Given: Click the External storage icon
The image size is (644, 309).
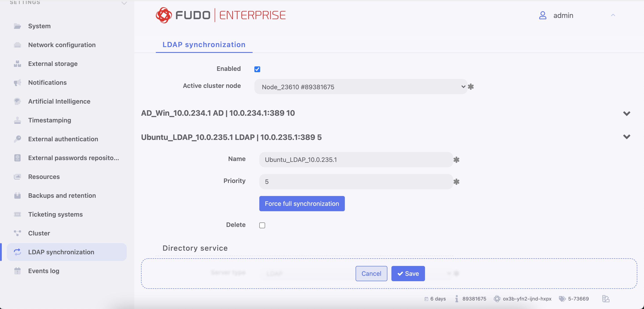Looking at the screenshot, I should pos(17,64).
